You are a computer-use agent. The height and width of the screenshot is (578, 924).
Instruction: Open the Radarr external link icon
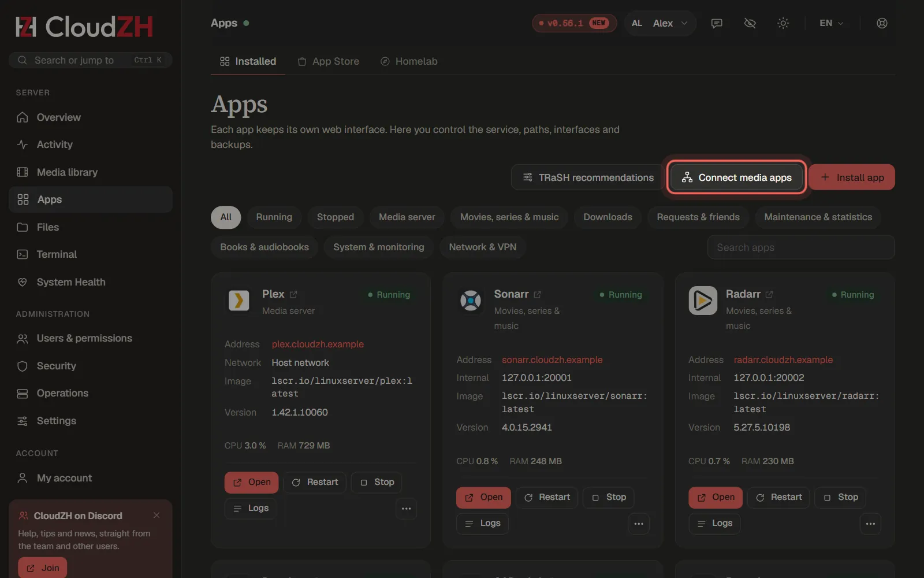point(769,294)
